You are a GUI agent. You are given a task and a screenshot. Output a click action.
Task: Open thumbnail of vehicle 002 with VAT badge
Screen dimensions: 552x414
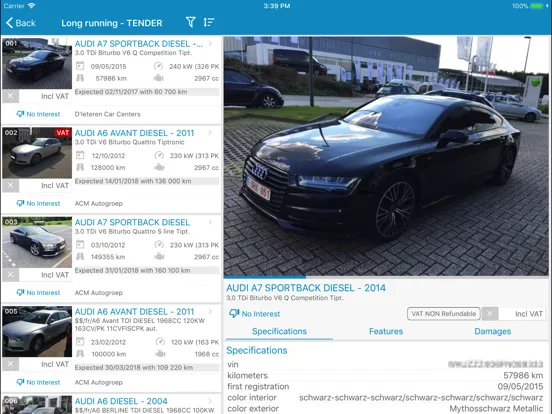(37, 153)
